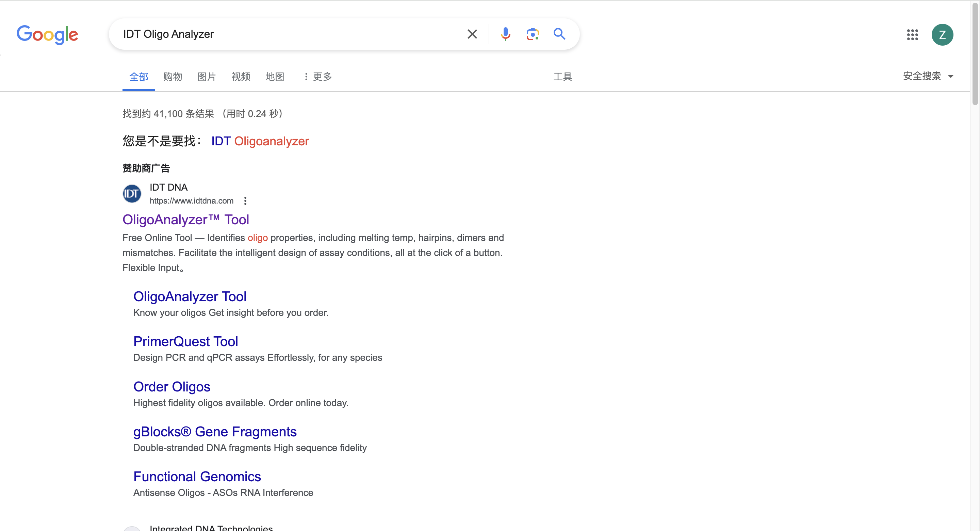Open the PrimerQuest Tool sitelink
Image resolution: width=980 pixels, height=531 pixels.
185,341
